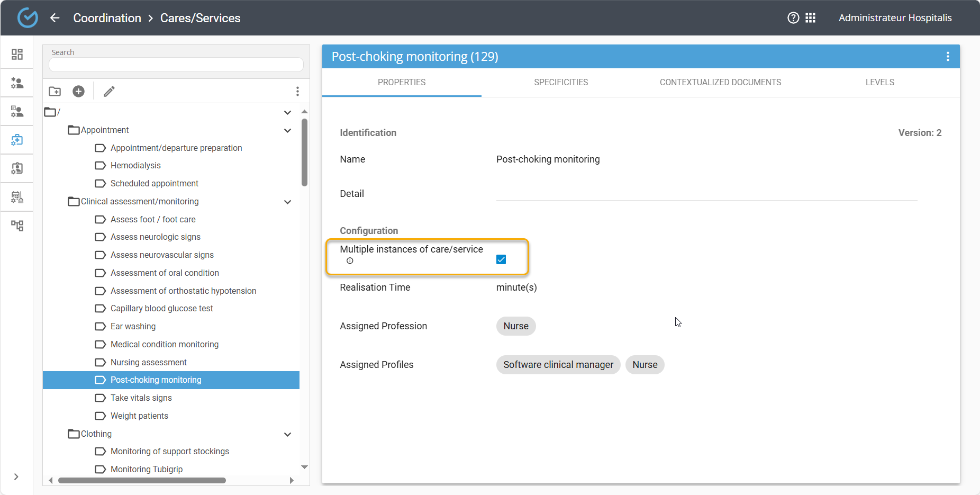Screen dimensions: 980x495
Task: Collapse the Clothing folder
Action: coord(287,435)
